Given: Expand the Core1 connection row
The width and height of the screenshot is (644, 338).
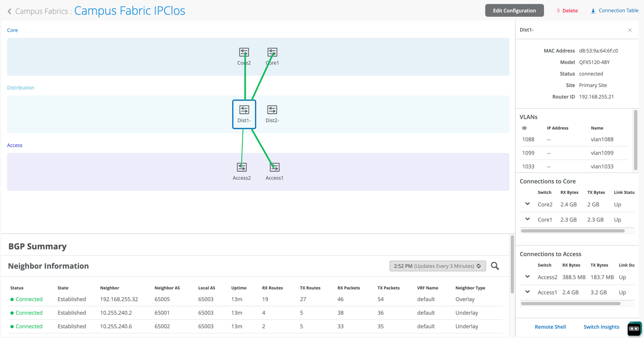Looking at the screenshot, I should (527, 219).
